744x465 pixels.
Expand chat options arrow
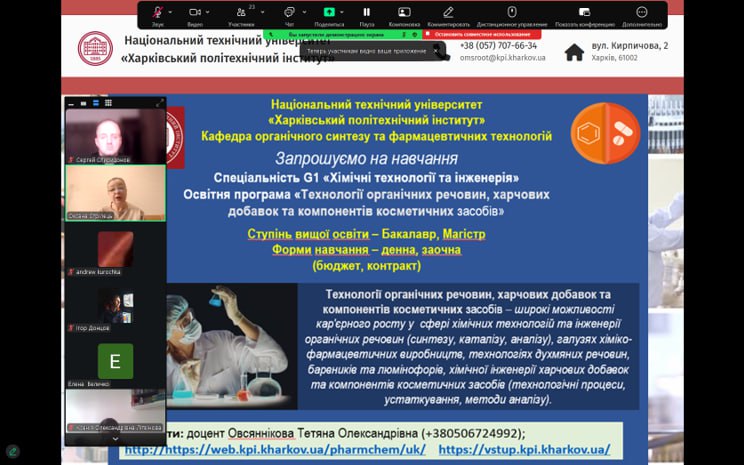tap(304, 12)
